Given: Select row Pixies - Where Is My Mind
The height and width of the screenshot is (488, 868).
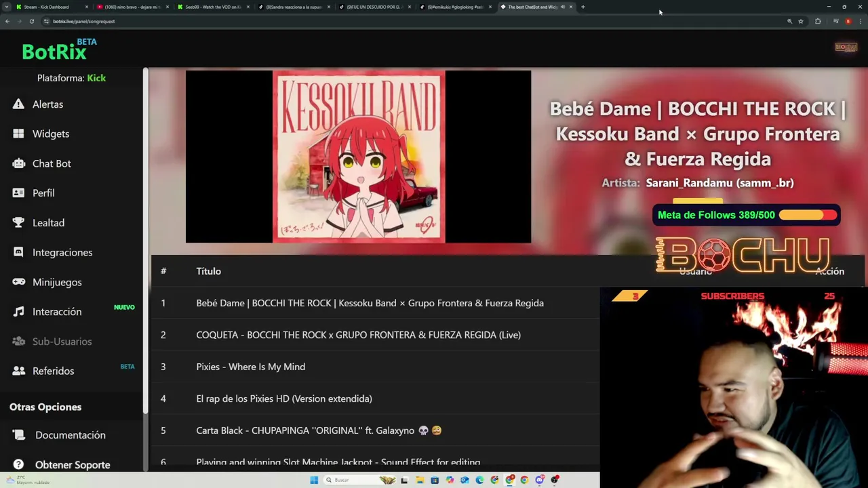Looking at the screenshot, I should tap(375, 367).
